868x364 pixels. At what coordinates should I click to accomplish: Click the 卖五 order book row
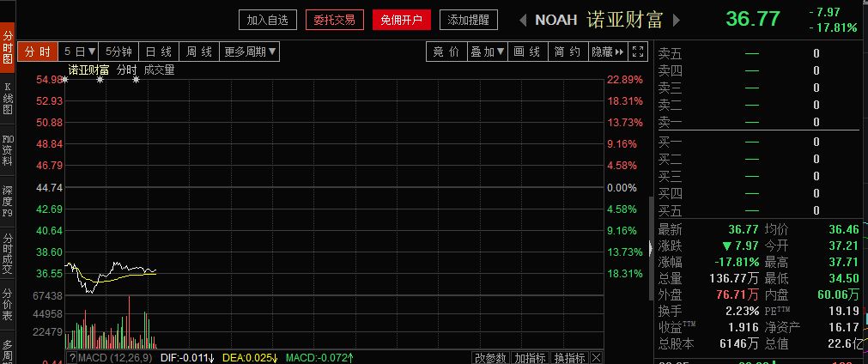[757, 54]
